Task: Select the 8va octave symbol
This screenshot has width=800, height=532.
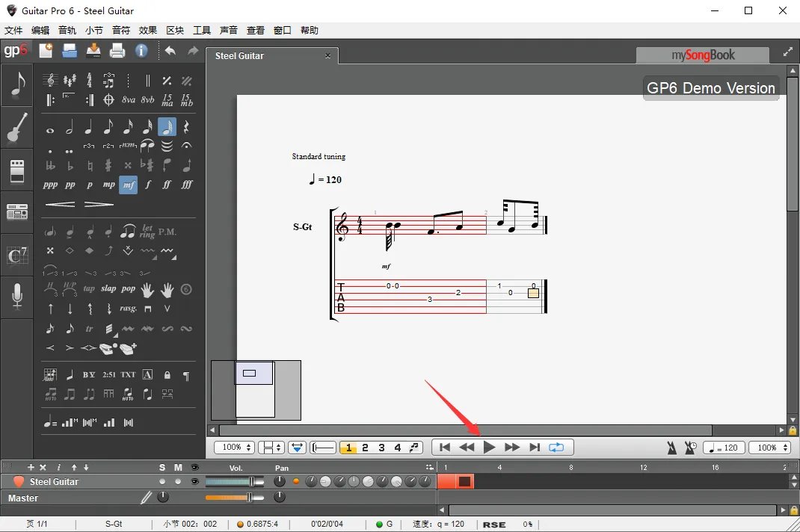Action: pyautogui.click(x=127, y=98)
